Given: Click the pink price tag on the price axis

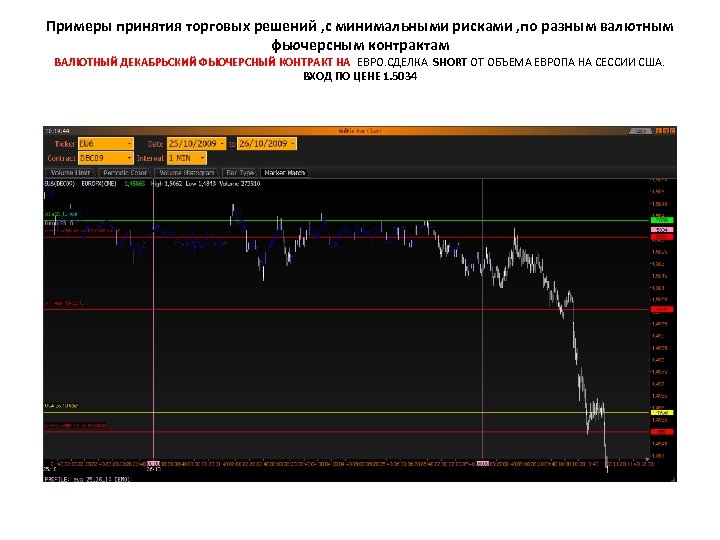Looking at the screenshot, I should (x=662, y=229).
